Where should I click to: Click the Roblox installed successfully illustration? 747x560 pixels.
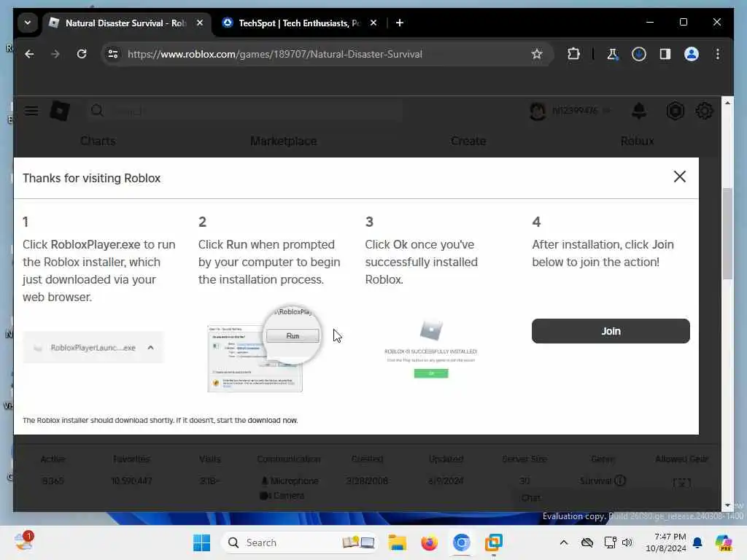point(430,349)
